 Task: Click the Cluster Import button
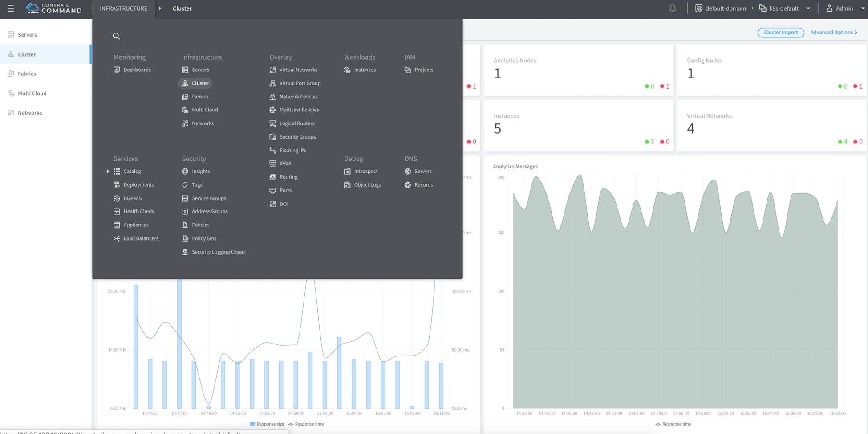781,33
